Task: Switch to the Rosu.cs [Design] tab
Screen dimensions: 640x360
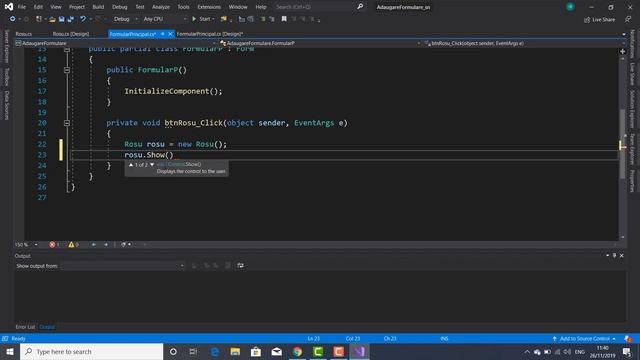Action: [x=71, y=34]
